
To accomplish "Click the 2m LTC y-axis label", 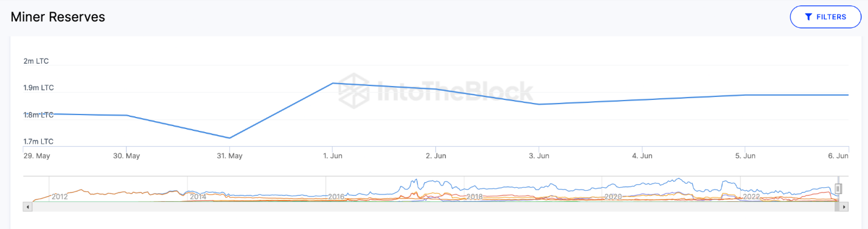I will pyautogui.click(x=36, y=61).
